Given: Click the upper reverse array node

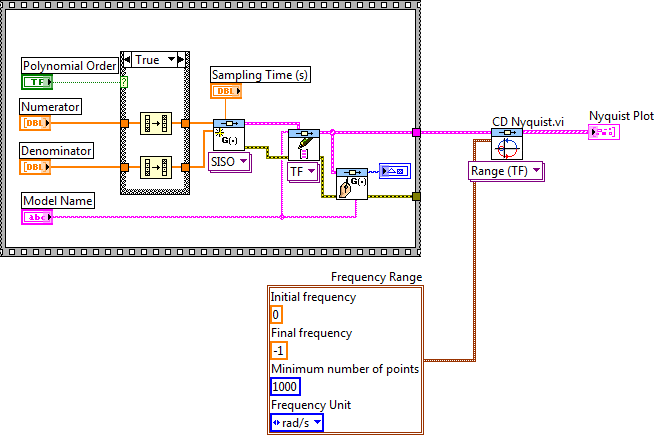Looking at the screenshot, I should pyautogui.click(x=156, y=123).
